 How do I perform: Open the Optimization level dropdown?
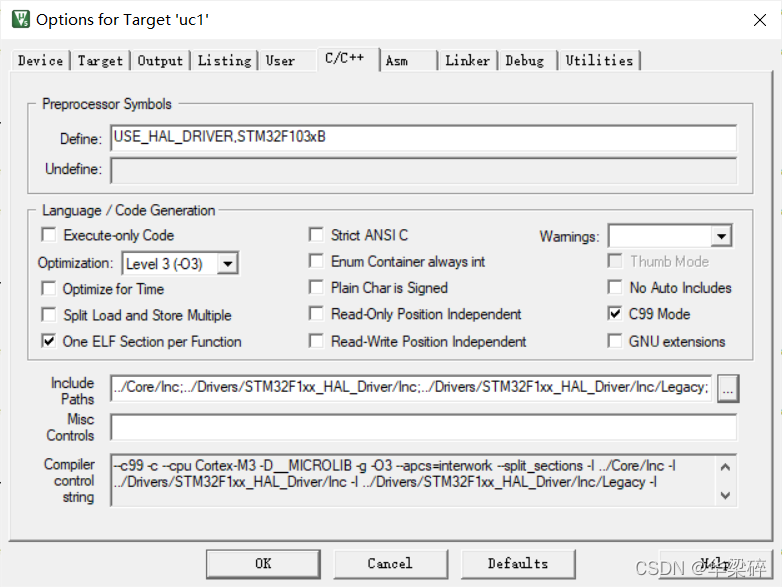(228, 263)
